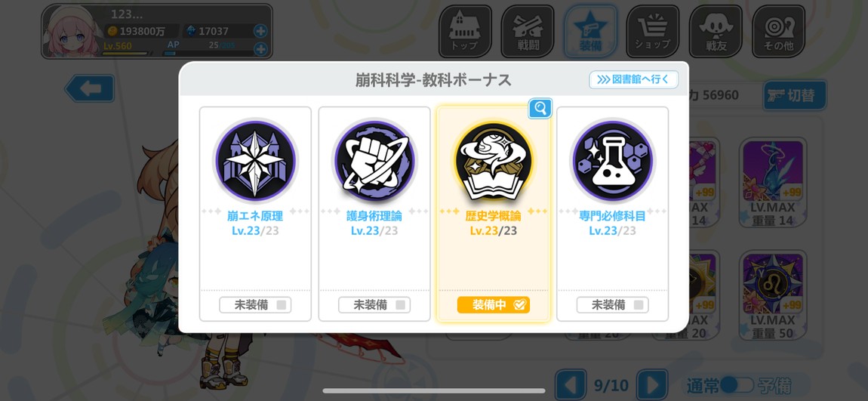Screen dimensions: 868x401
Task: Select the 崩エネ原理 crystal star emblem
Action: 255,162
